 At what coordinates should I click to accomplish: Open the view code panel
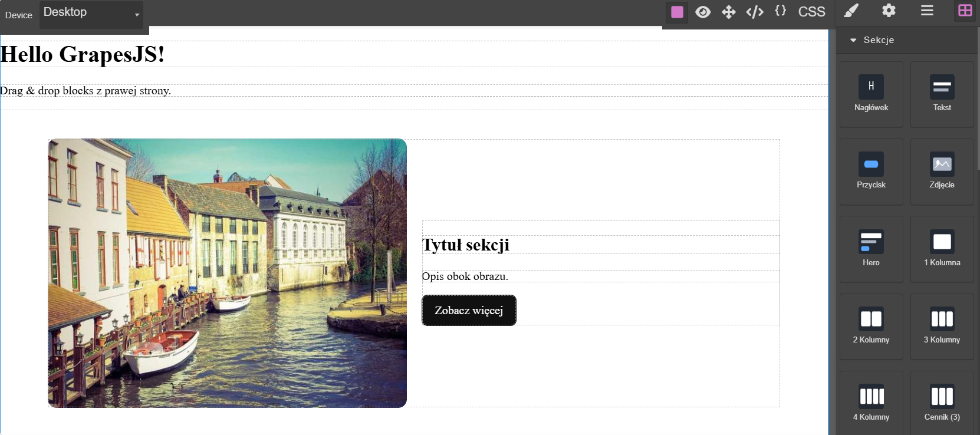click(x=755, y=12)
